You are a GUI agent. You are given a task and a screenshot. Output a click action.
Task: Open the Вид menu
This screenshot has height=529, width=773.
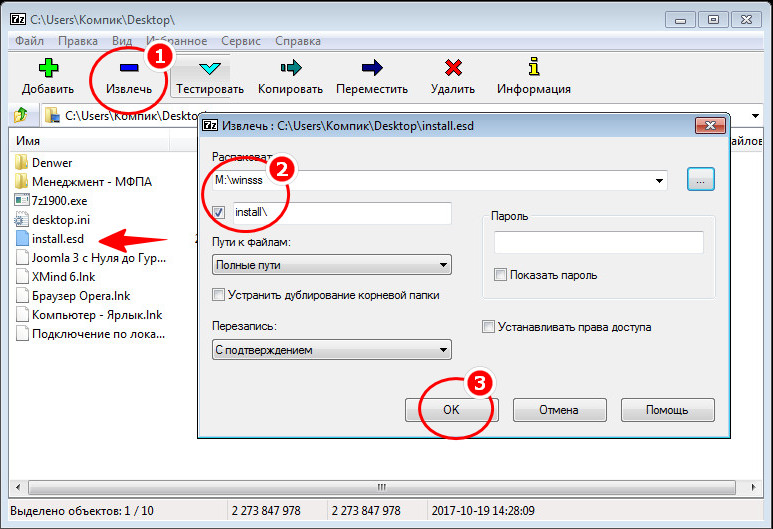pos(122,41)
